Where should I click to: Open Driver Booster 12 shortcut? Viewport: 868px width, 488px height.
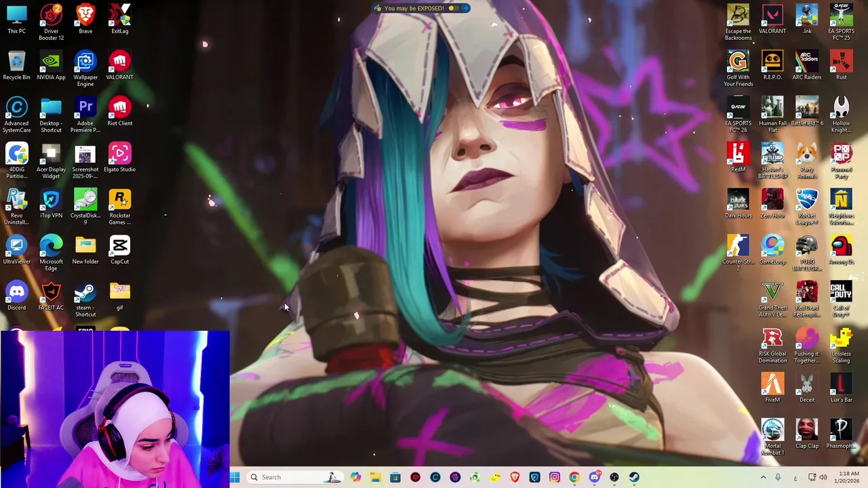coord(51,22)
